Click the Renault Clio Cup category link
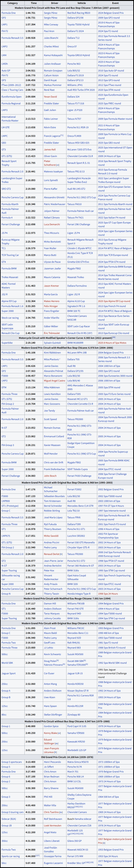Image resolution: width=134 pixels, height=868 pixels. pos(10,333)
